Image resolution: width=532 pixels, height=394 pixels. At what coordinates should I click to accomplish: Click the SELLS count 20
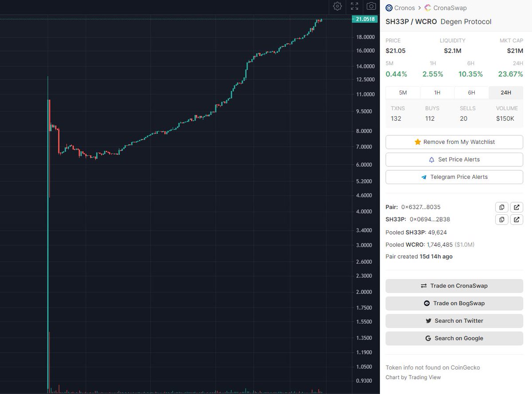(464, 118)
